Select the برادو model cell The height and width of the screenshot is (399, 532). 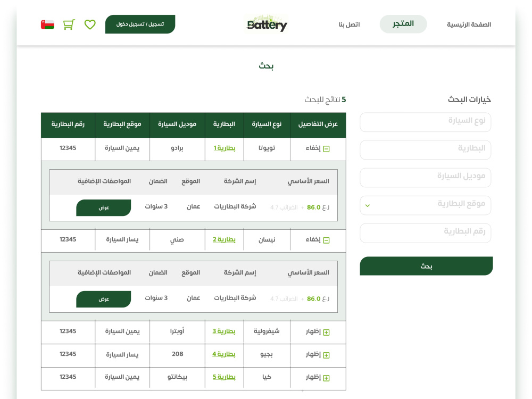177,148
